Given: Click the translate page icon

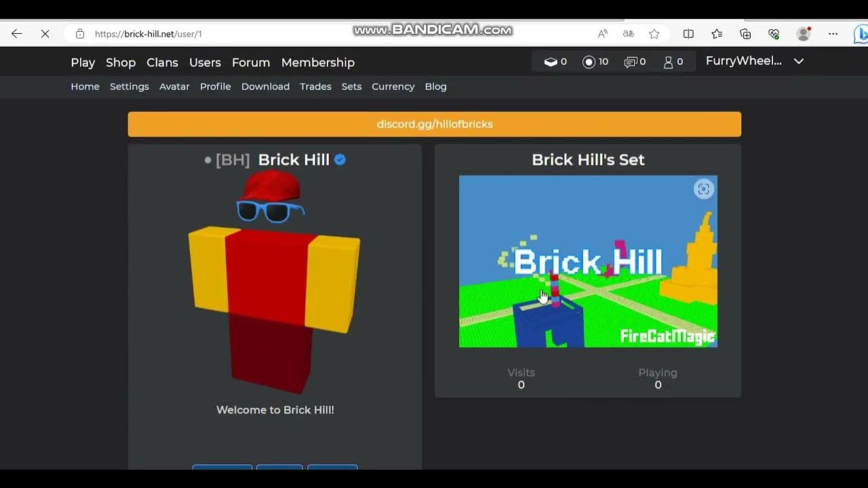Looking at the screenshot, I should tap(629, 34).
